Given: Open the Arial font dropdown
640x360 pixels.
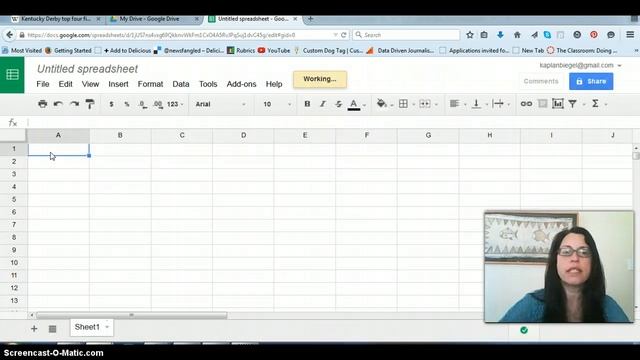Looking at the screenshot, I should 220,104.
